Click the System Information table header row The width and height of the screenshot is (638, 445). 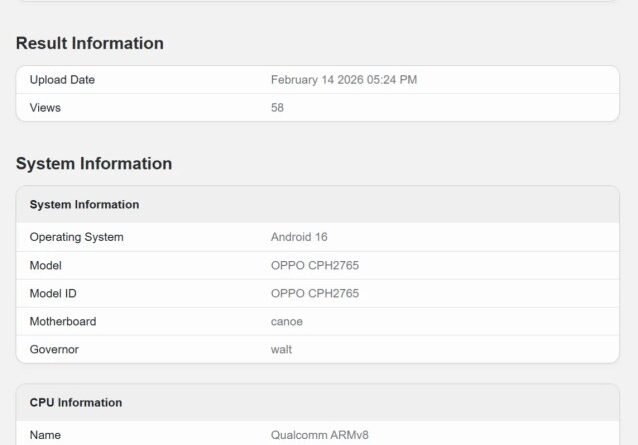(x=84, y=204)
